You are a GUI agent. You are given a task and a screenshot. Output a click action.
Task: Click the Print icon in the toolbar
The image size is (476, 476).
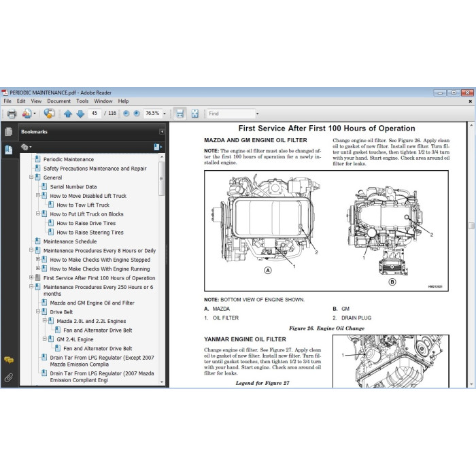pyautogui.click(x=12, y=114)
